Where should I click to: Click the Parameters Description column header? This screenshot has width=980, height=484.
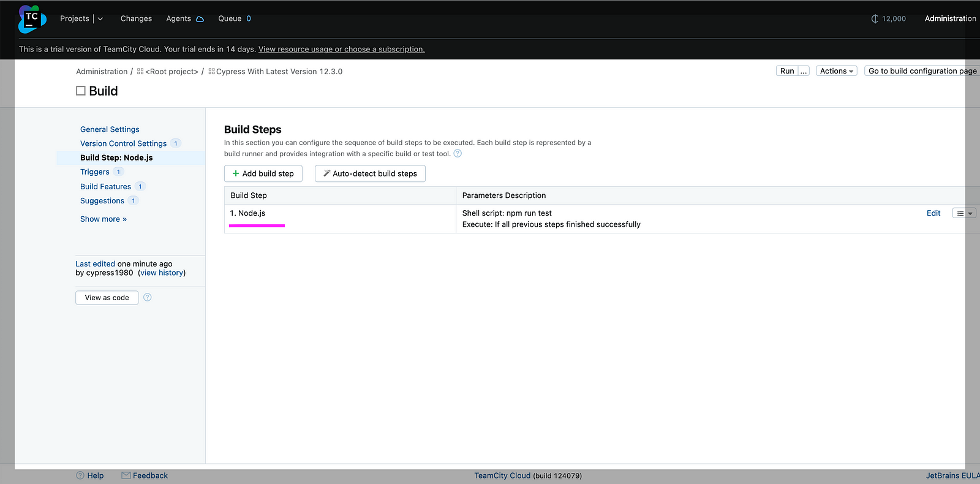click(x=504, y=195)
